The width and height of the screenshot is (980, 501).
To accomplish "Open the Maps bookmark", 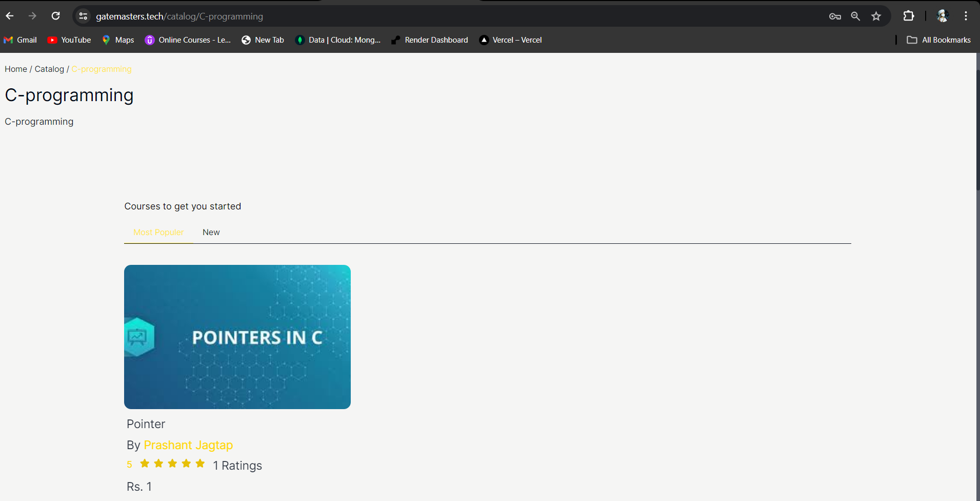I will pyautogui.click(x=117, y=40).
